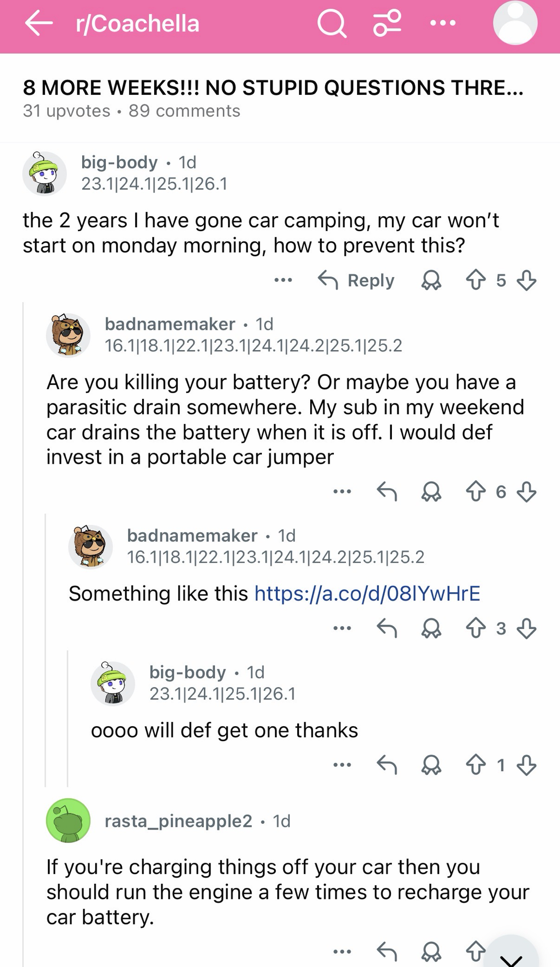
Task: Give an award to big-body's top comment
Action: pyautogui.click(x=431, y=280)
